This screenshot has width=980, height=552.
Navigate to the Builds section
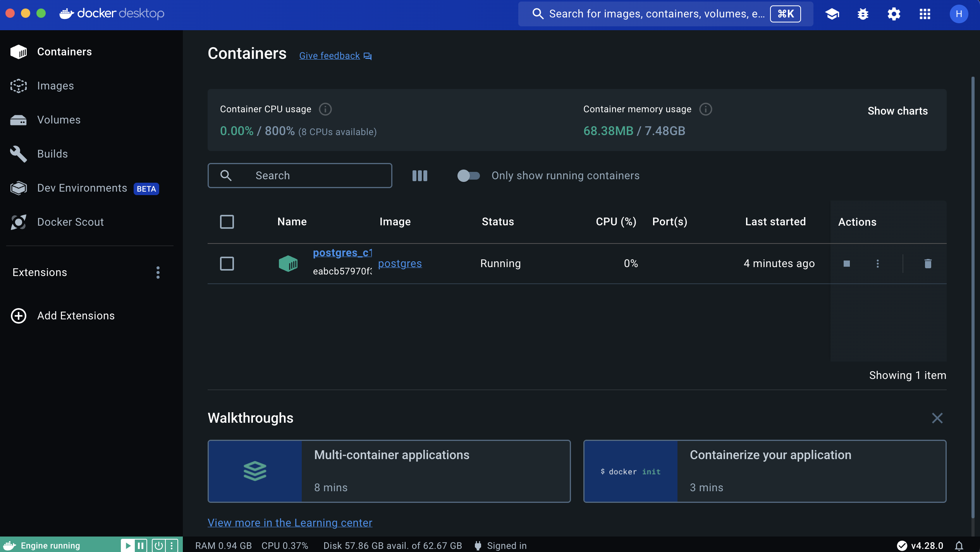tap(91, 154)
